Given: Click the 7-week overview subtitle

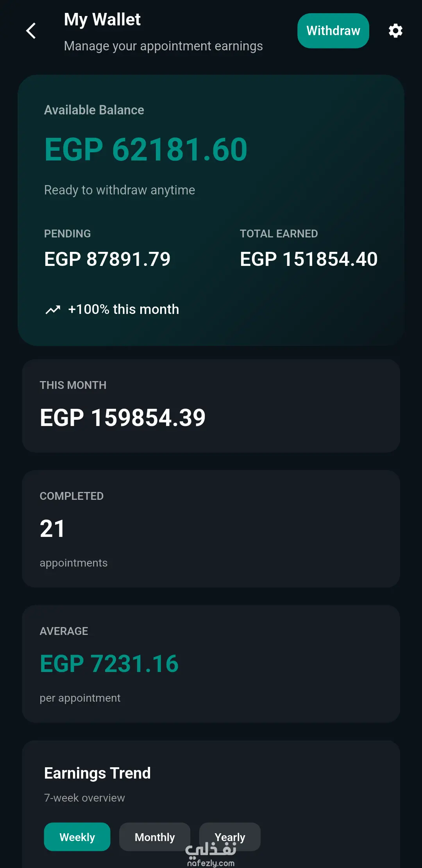Looking at the screenshot, I should coord(84,798).
